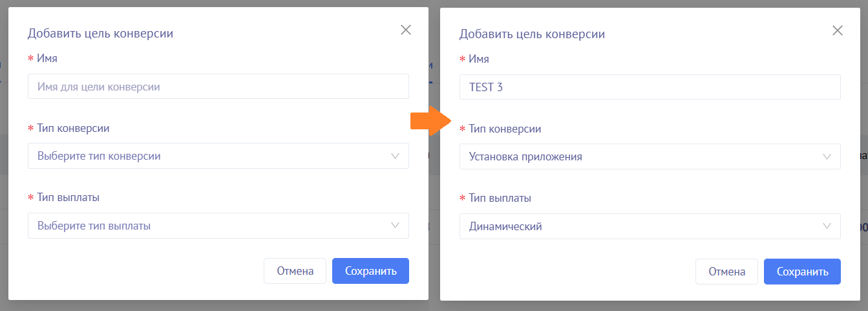Click chevron arrow beside 'Динамический'

[827, 226]
